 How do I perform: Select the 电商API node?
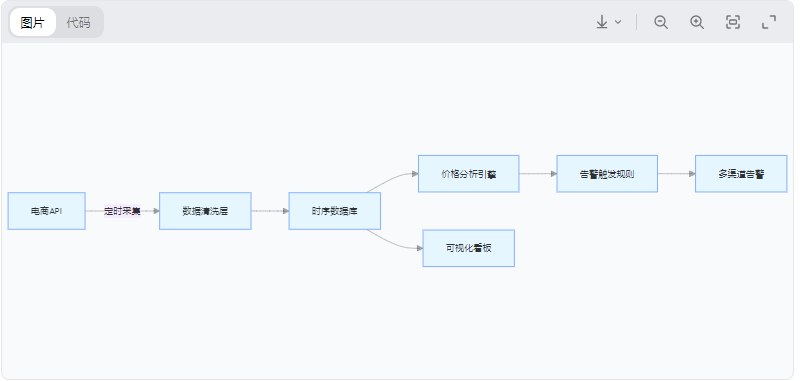[46, 211]
